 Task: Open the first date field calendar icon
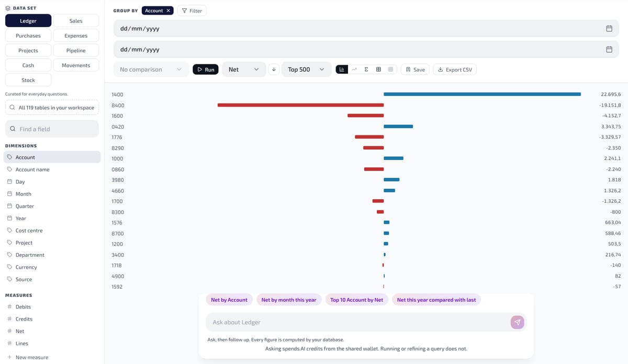(609, 28)
